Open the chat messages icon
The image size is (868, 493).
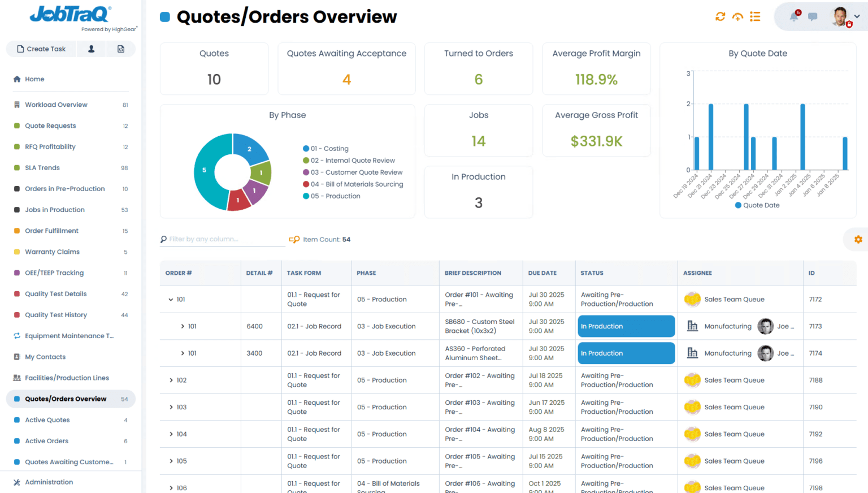point(813,17)
